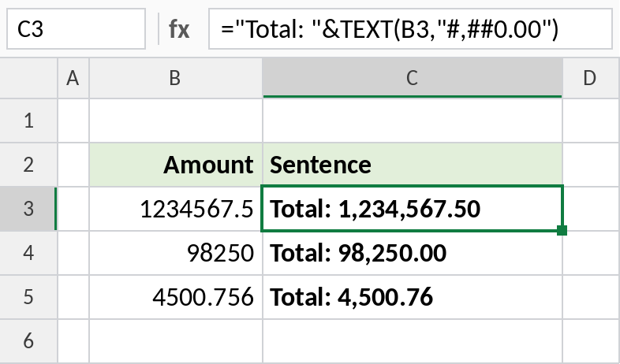Viewport: 620px width, 364px height.
Task: Click the Name Box showing C3
Action: tap(76, 29)
